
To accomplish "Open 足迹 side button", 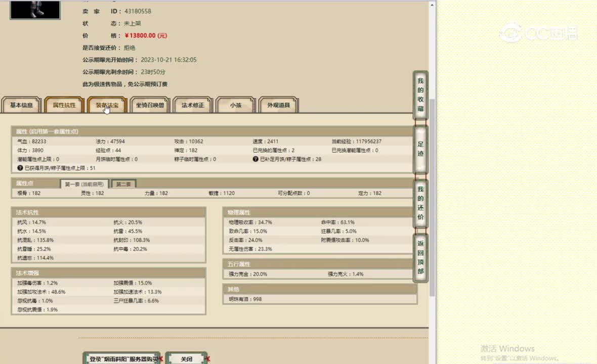I will [420, 149].
